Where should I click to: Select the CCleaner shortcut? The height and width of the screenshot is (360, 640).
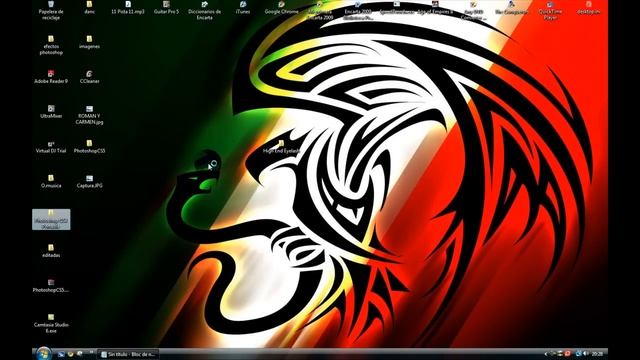[89, 77]
